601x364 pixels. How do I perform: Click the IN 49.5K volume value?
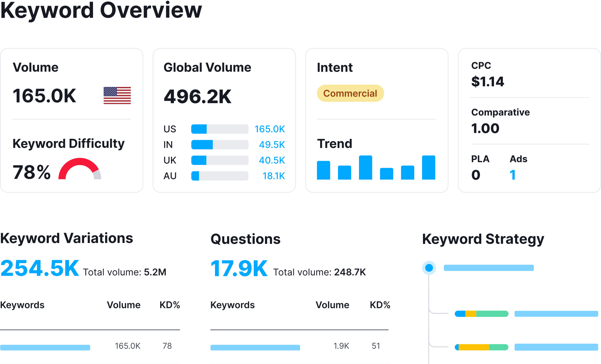tap(272, 145)
